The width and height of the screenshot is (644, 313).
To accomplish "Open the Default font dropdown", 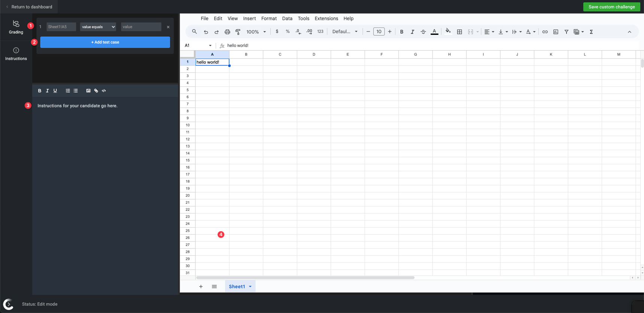I will tap(345, 32).
